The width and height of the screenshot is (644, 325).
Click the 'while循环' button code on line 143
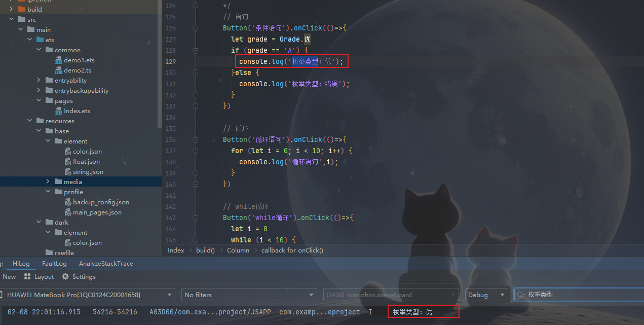point(288,218)
